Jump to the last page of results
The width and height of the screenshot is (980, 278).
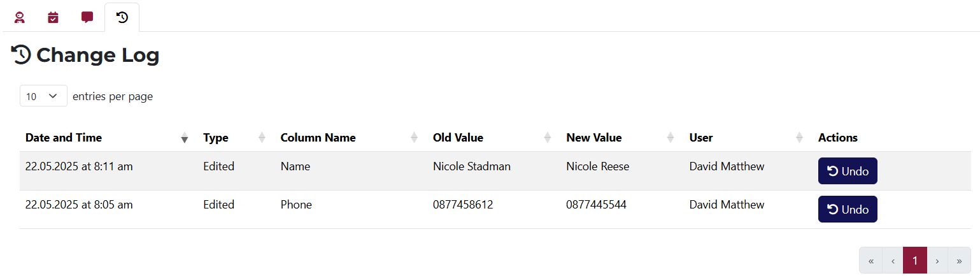[x=959, y=260]
